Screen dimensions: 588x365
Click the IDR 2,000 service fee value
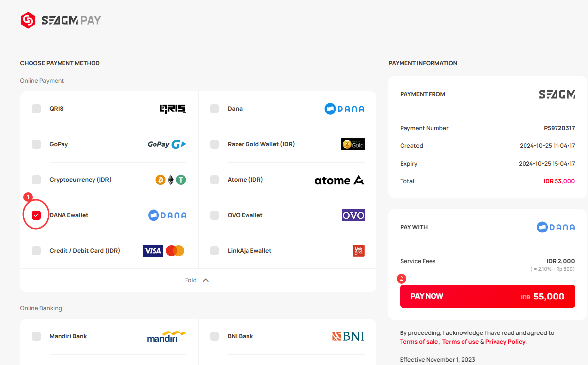(x=560, y=261)
